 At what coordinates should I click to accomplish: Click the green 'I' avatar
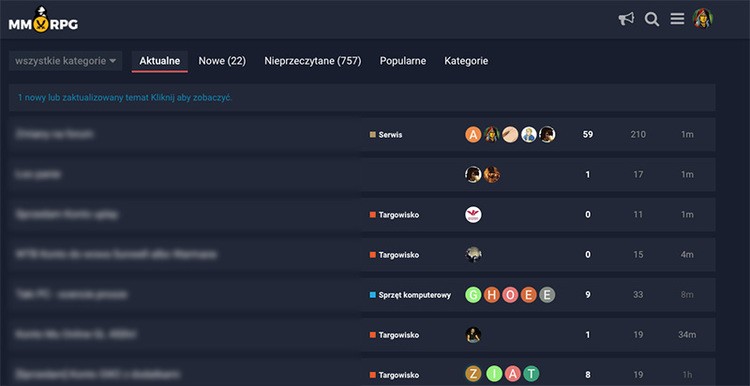click(494, 374)
